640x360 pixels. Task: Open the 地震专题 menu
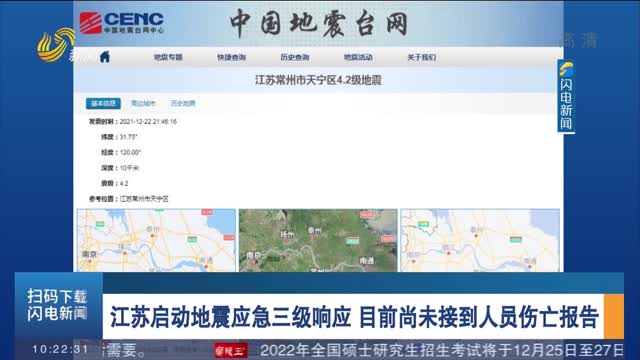pos(168,57)
